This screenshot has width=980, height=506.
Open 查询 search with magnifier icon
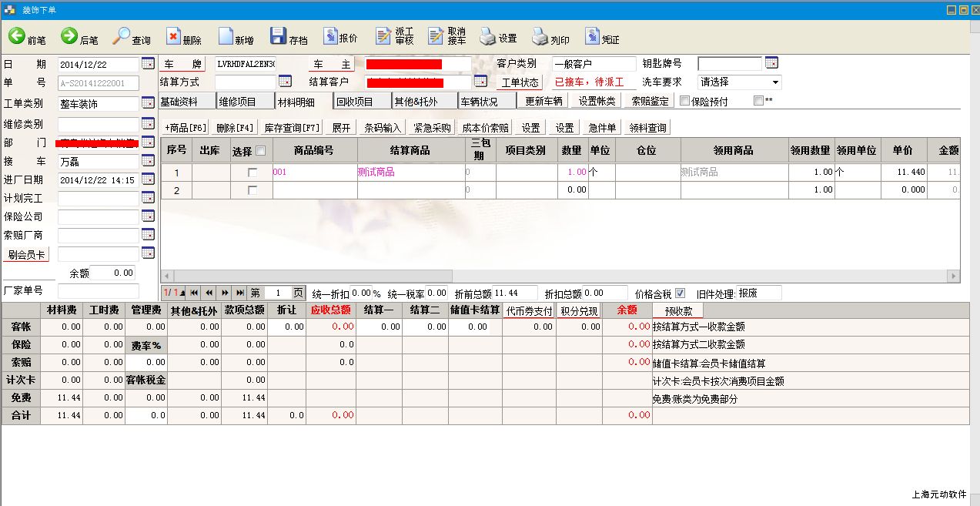point(122,36)
